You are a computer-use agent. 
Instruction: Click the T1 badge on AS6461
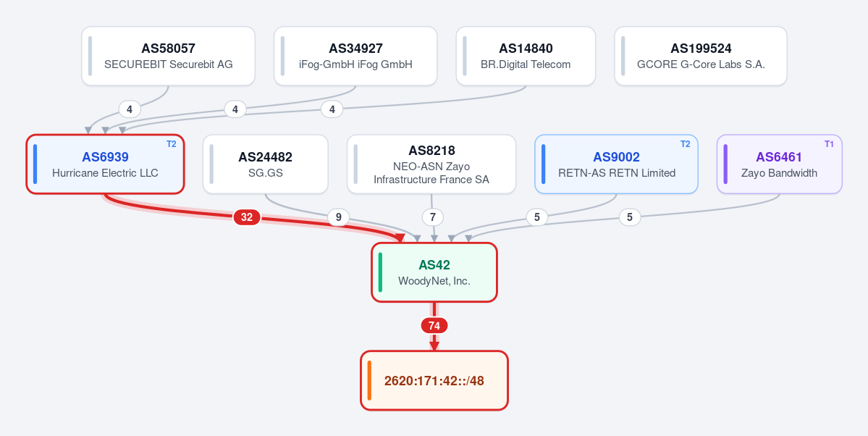pos(829,144)
